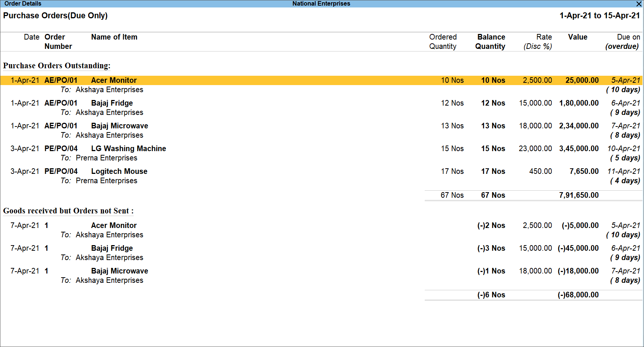Click Bajaj Fridge under Goods received section
This screenshot has height=347, width=644.
[112, 248]
